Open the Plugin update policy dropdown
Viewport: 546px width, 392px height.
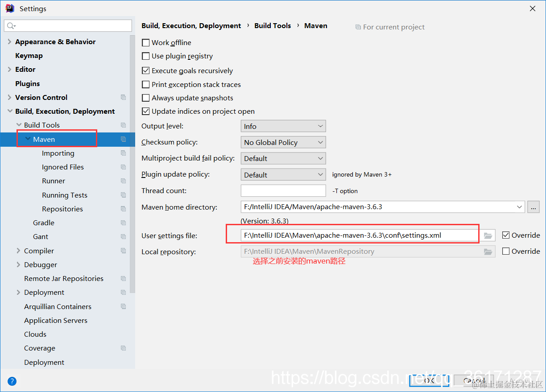(x=283, y=175)
